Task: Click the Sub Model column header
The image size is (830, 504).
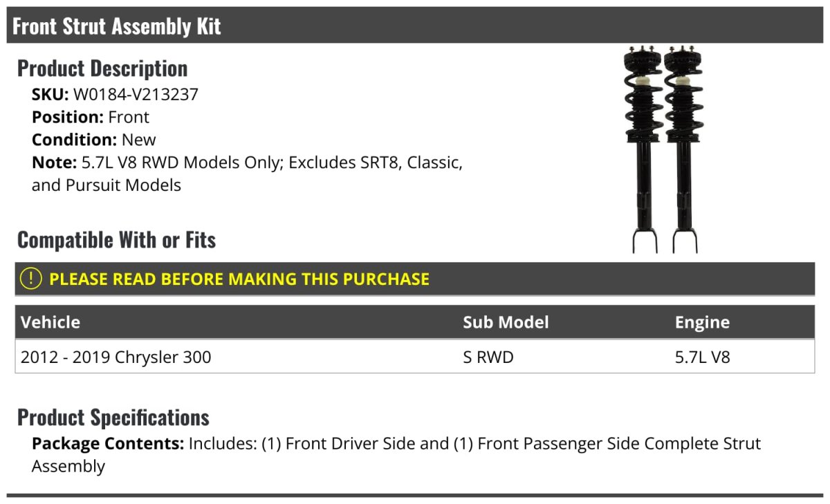Action: tap(506, 322)
